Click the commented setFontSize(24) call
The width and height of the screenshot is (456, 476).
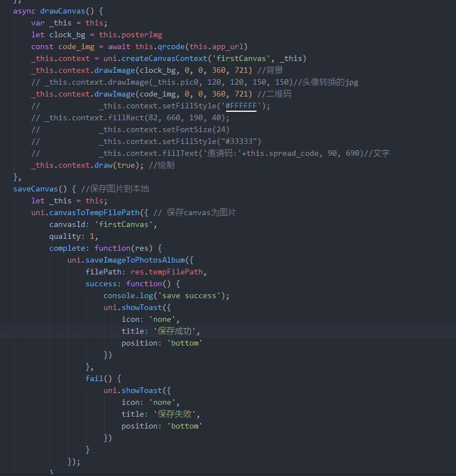[x=164, y=130]
